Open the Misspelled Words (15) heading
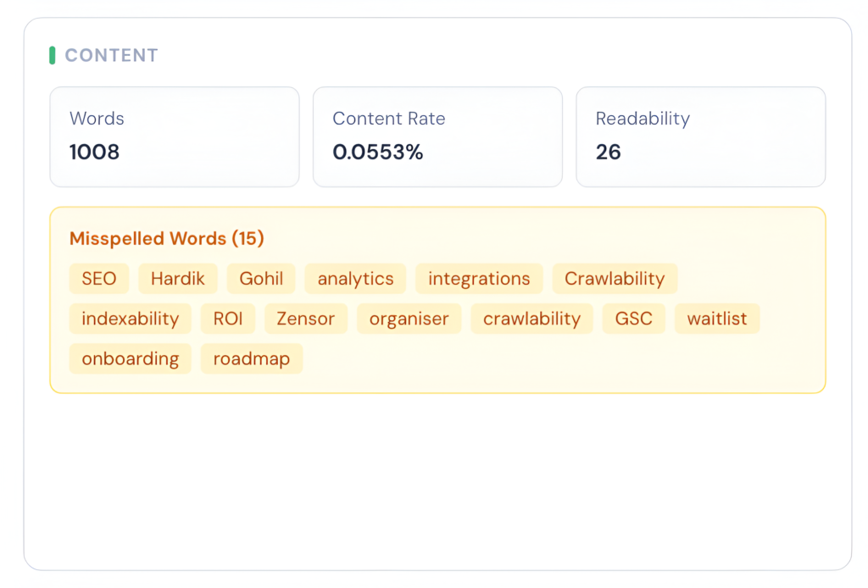 [167, 238]
